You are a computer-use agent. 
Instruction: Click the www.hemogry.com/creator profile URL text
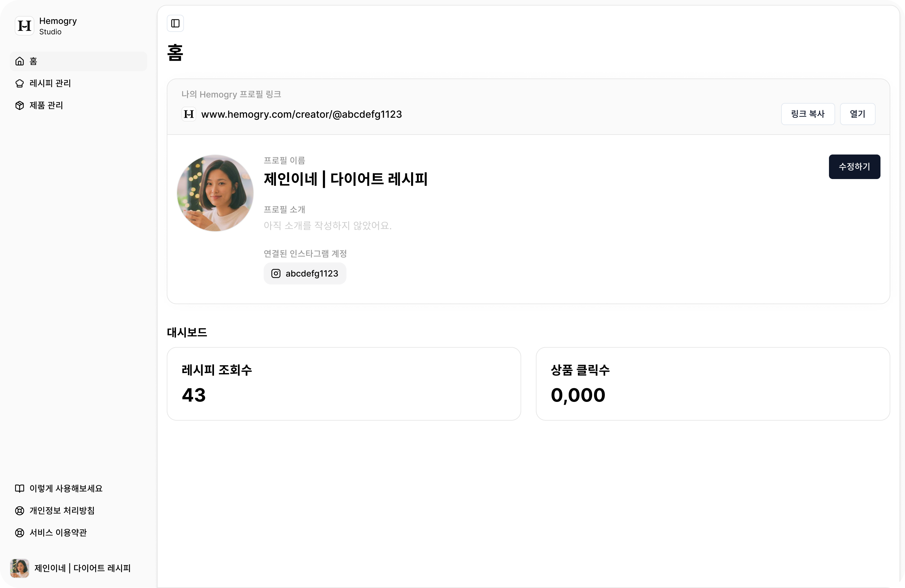coord(301,114)
